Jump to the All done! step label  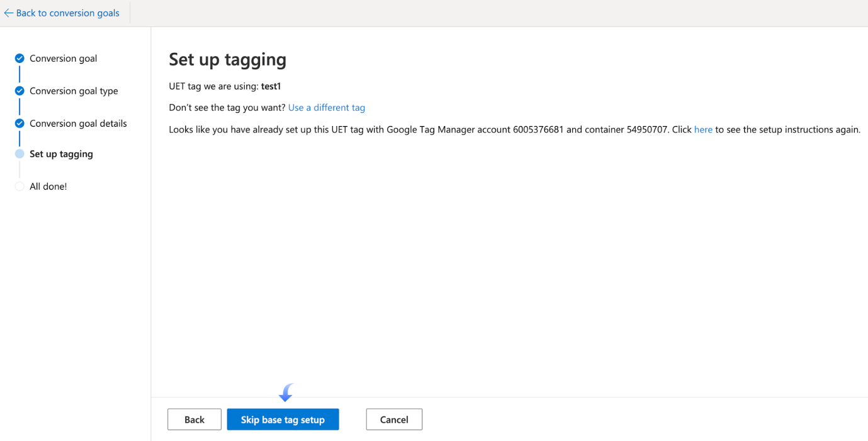click(x=48, y=186)
